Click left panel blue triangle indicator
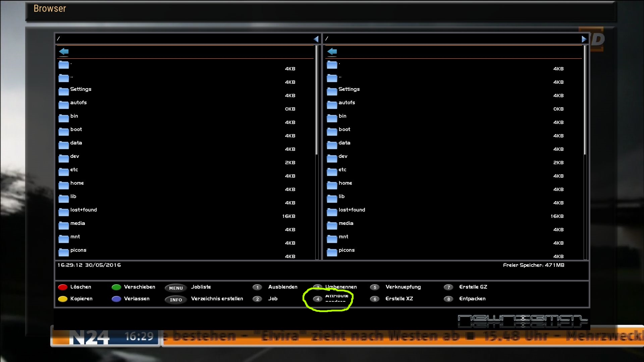 (316, 39)
